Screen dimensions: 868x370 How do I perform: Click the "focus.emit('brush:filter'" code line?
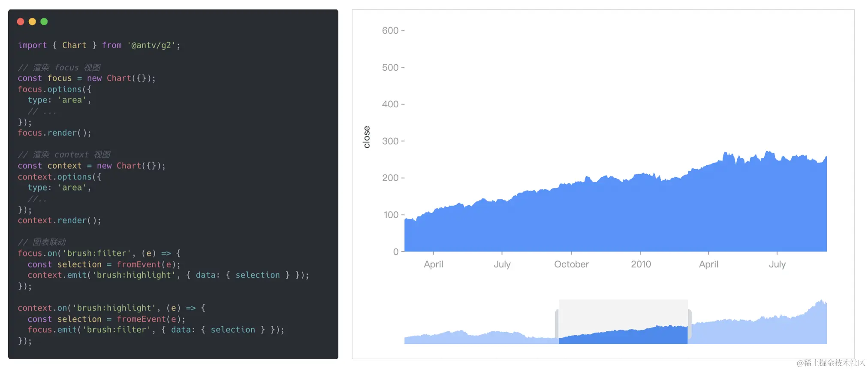(x=156, y=330)
